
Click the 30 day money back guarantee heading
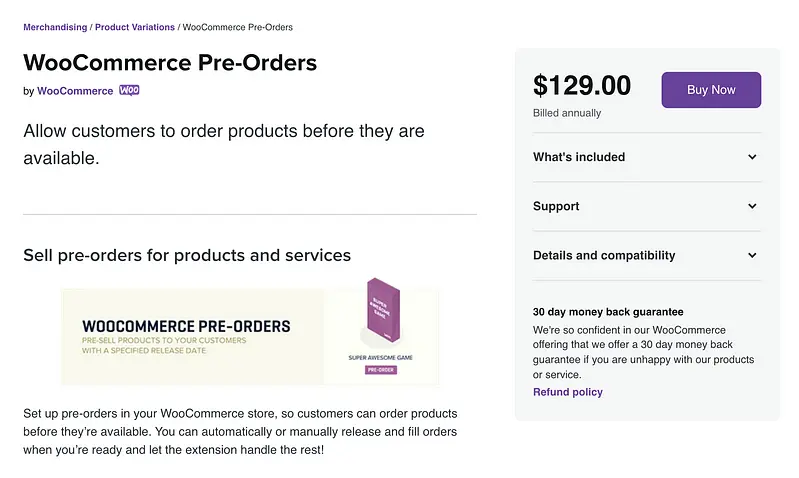tap(608, 312)
